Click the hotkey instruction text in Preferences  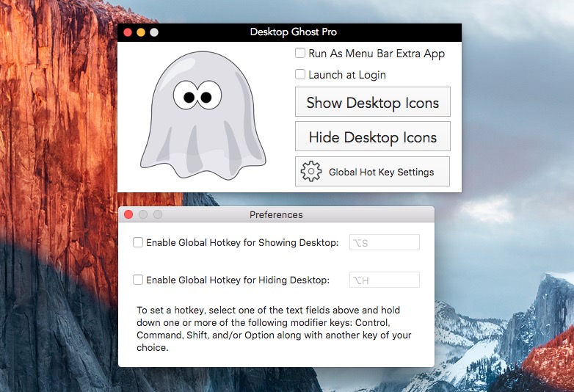[x=274, y=329]
